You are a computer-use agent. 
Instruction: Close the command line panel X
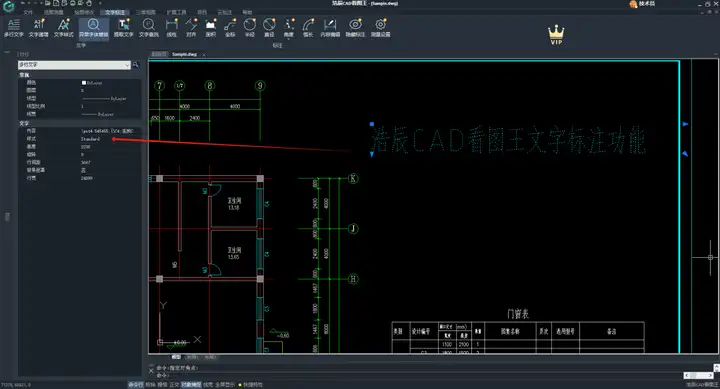151,370
